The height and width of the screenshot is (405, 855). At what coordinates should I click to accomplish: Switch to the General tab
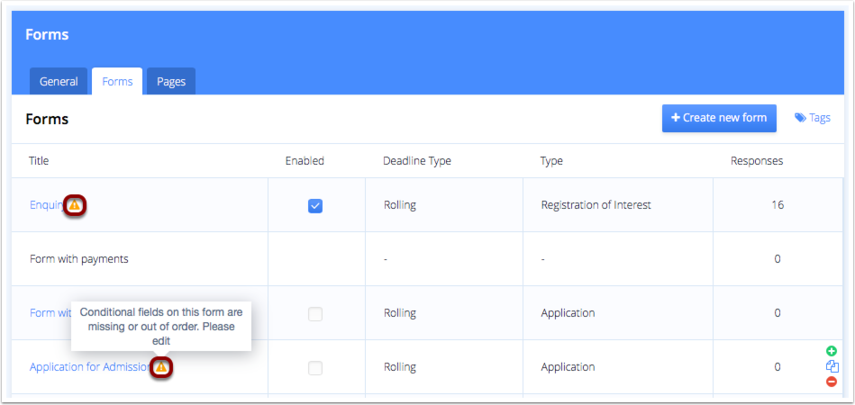[58, 82]
